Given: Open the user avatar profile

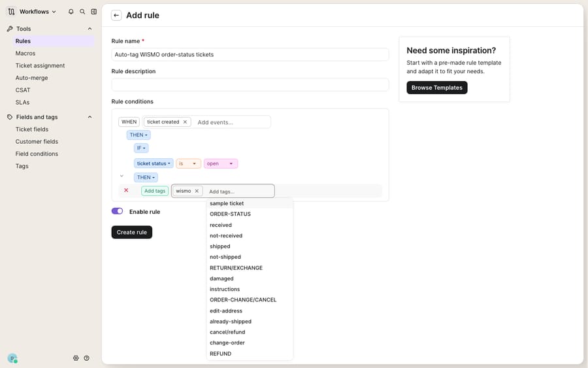Looking at the screenshot, I should point(12,358).
